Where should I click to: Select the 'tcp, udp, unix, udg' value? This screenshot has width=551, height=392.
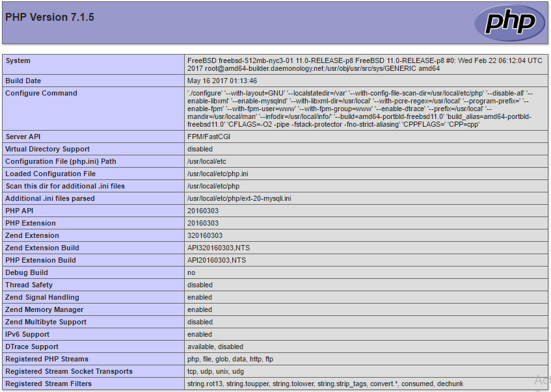215,371
